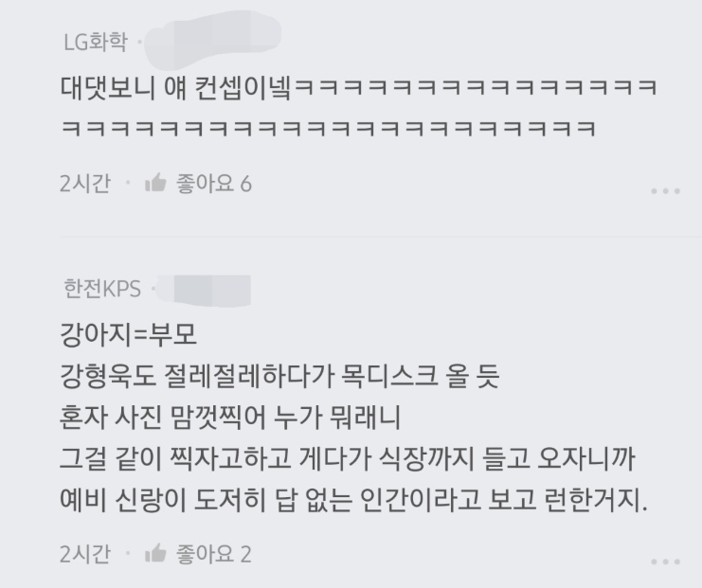Open more options for 한전KPS comment
702x588 pixels.
pos(665,561)
